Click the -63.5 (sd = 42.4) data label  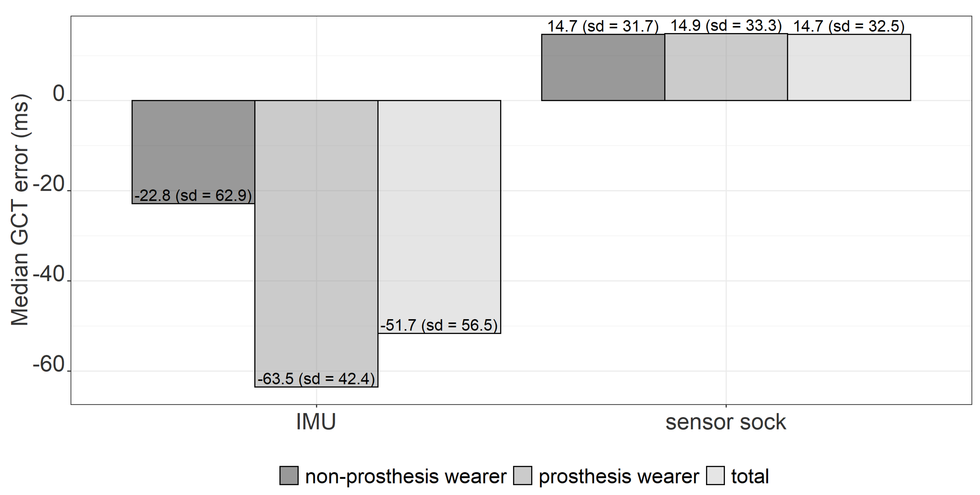(316, 379)
